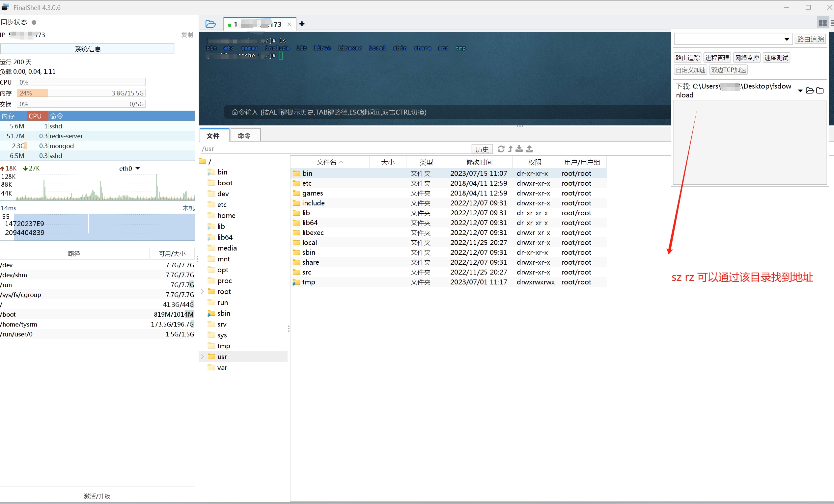
Task: Expand the usr folder in tree
Action: point(203,357)
